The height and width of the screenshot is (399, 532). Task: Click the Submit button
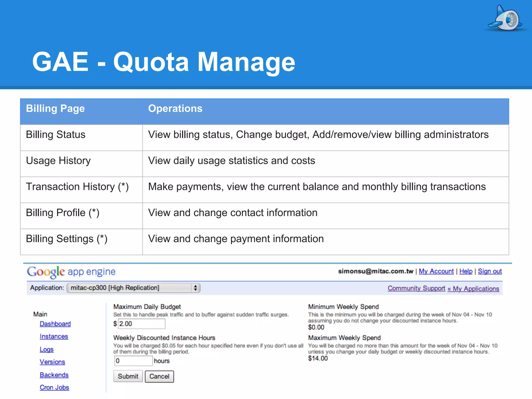point(128,376)
